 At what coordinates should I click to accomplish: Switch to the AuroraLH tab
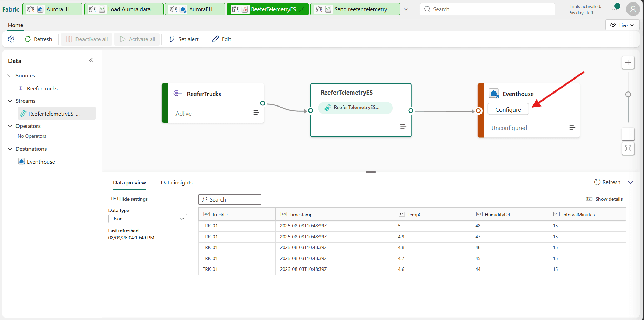click(x=53, y=9)
